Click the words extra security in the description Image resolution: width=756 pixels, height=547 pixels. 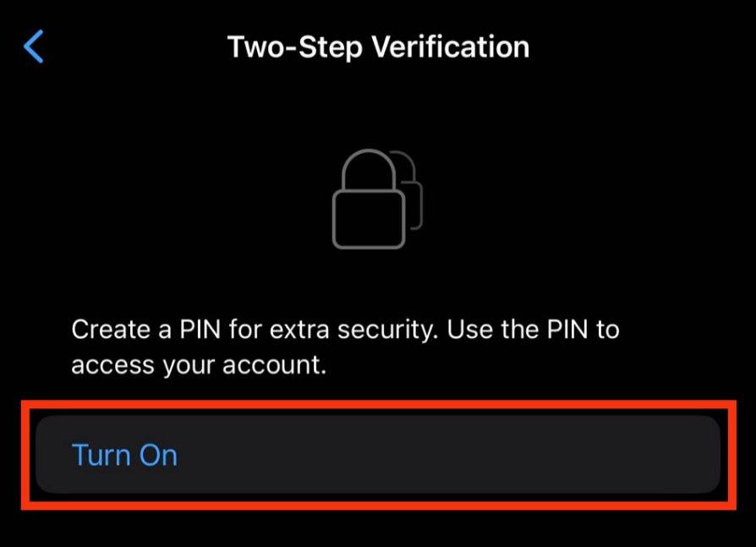tap(353, 331)
